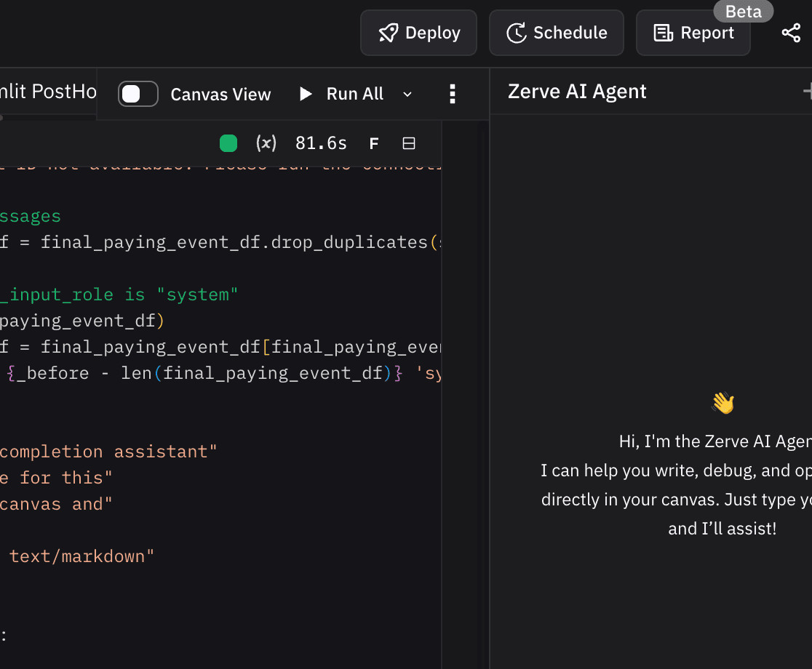
Task: Click the Zerve AI Agent heading
Action: click(577, 92)
